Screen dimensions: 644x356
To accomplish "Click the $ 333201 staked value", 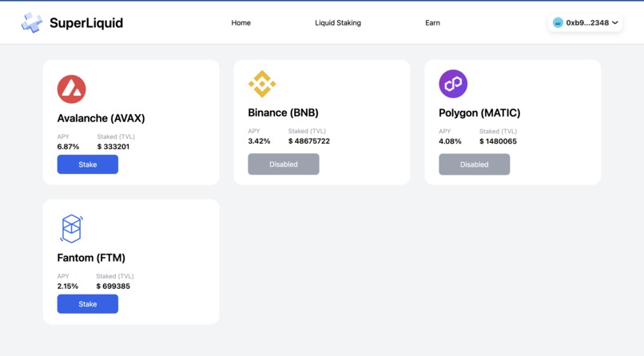I will 113,146.
